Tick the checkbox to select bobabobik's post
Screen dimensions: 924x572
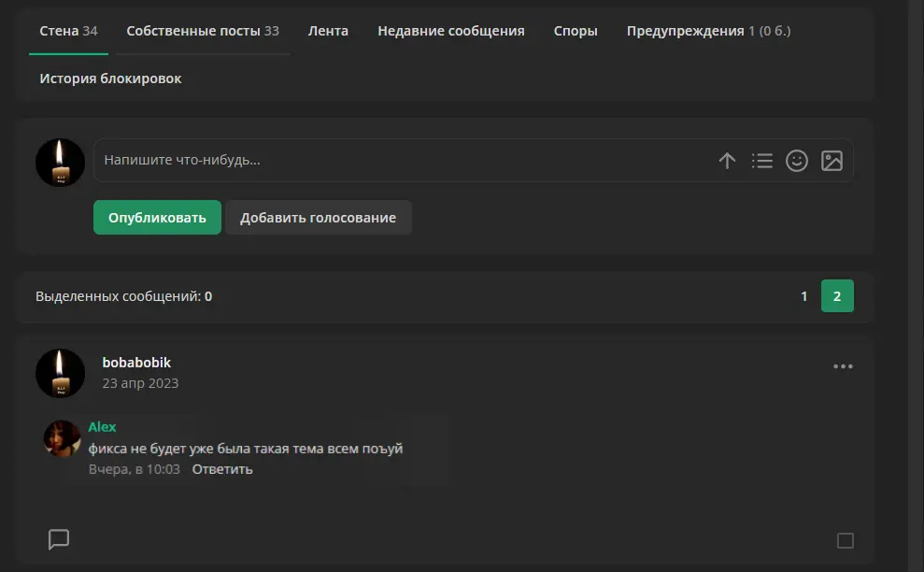[845, 540]
